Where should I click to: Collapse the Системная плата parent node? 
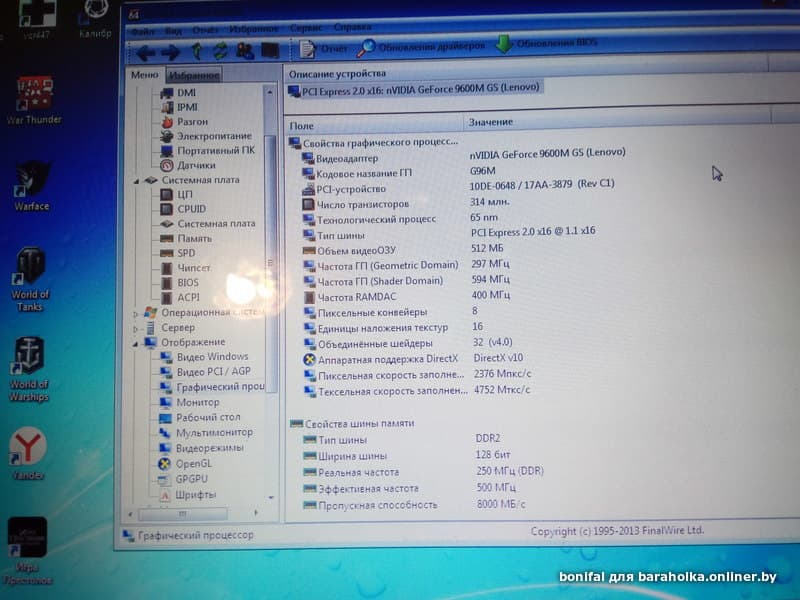click(136, 181)
